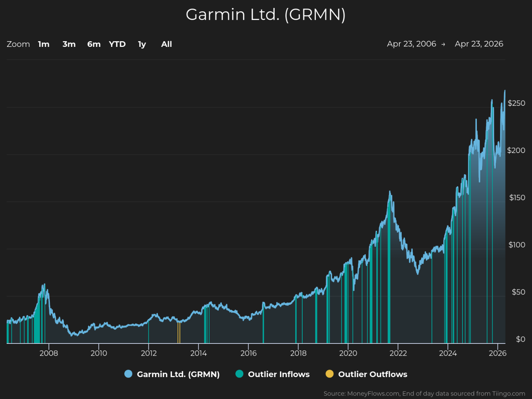The image size is (532, 399).
Task: Select the YTD zoom range
Action: pyautogui.click(x=117, y=44)
